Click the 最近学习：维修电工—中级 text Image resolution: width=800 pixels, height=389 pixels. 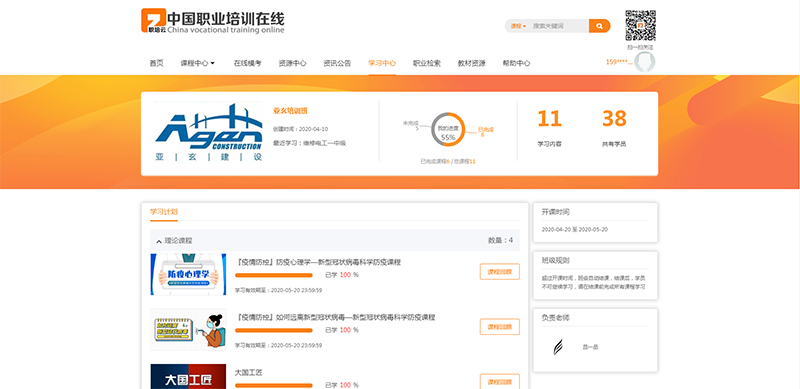(x=309, y=143)
